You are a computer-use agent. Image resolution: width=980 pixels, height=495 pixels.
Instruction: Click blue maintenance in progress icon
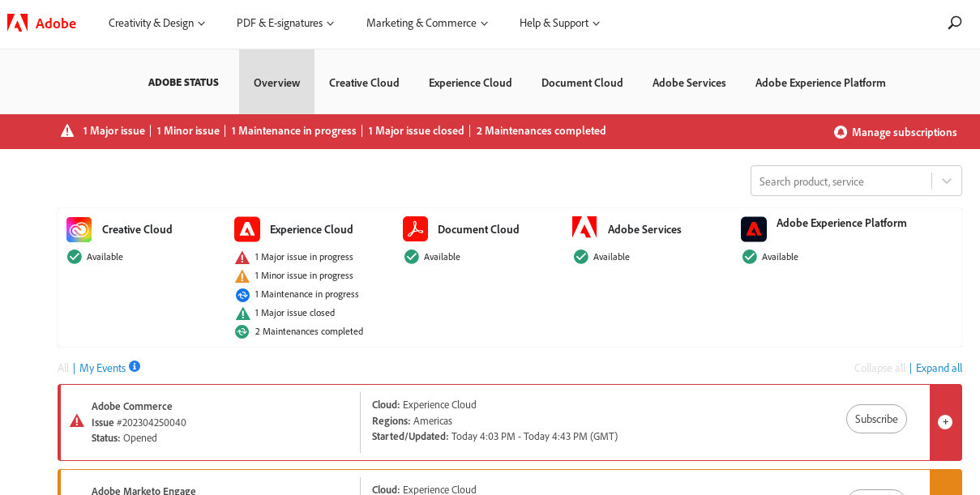(x=242, y=295)
